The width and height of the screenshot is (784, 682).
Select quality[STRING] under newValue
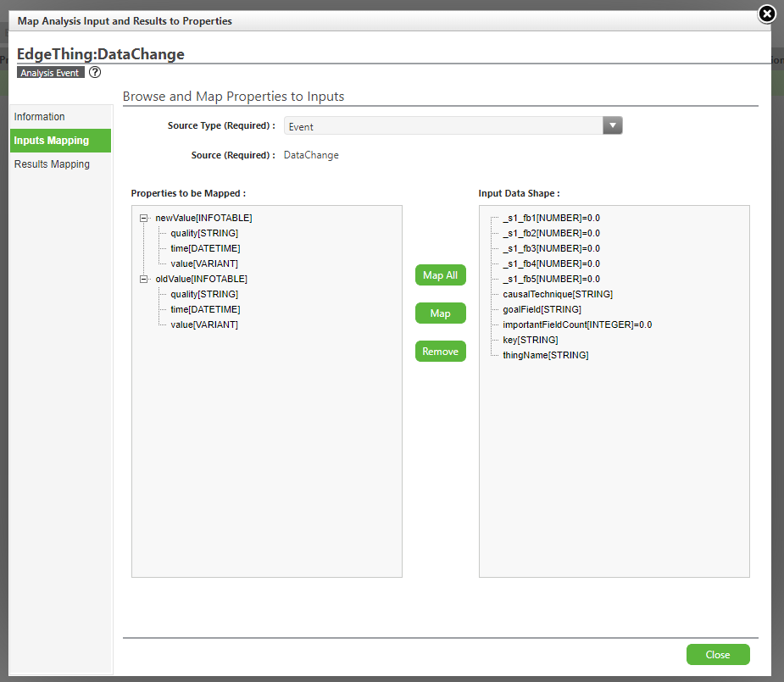[x=204, y=233]
